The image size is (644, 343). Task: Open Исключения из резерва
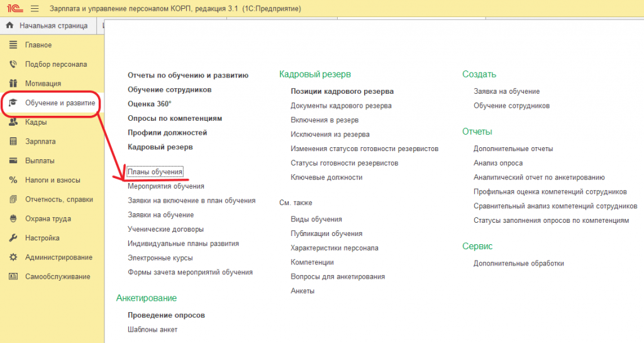(330, 134)
